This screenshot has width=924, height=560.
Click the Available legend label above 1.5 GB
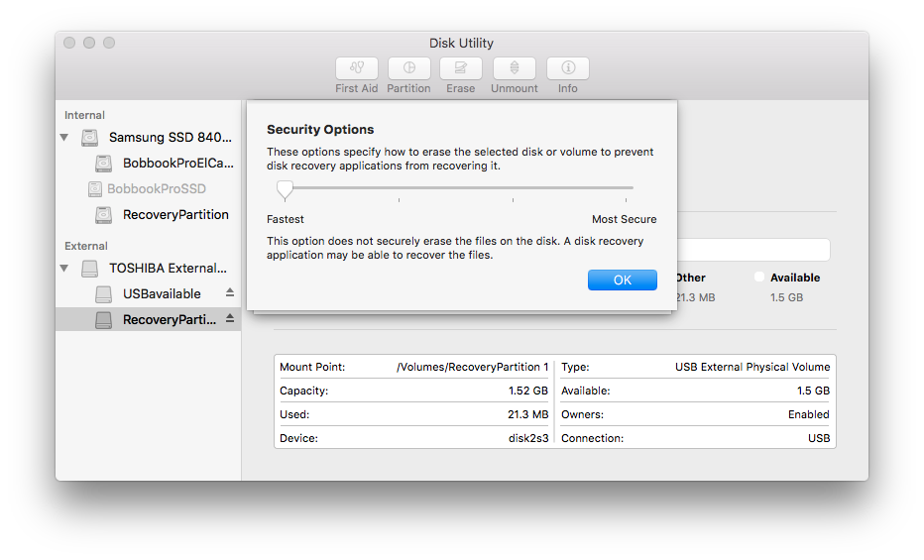tap(795, 278)
